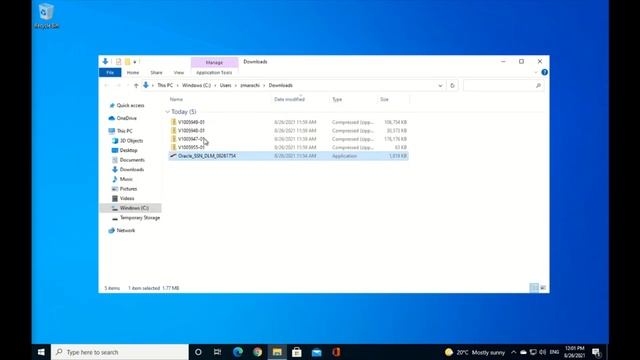640x360 pixels.
Task: Select the Oracle_SSN_DLM application file
Action: point(288,156)
